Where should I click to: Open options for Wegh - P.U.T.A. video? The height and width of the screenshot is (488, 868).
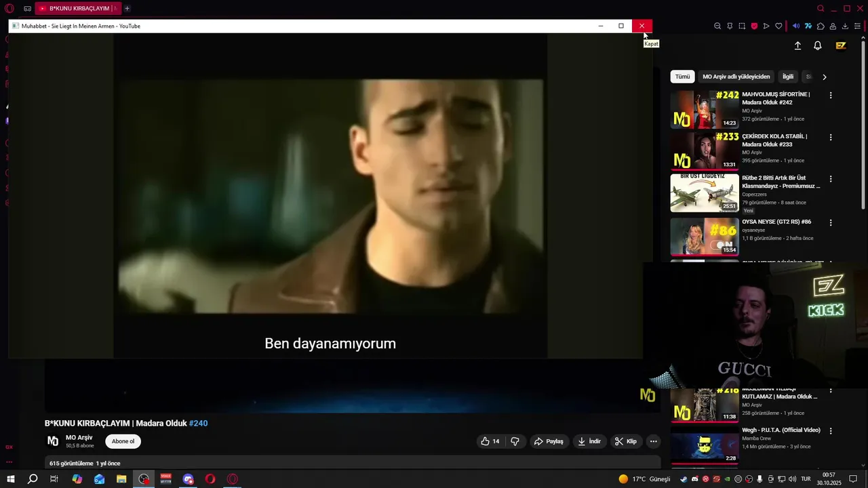831,431
